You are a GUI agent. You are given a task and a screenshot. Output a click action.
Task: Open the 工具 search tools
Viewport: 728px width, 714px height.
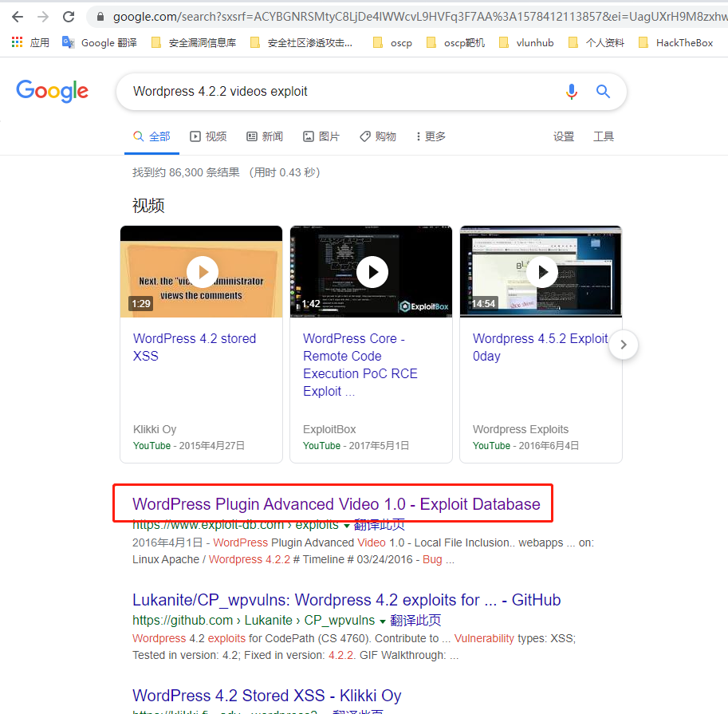604,136
